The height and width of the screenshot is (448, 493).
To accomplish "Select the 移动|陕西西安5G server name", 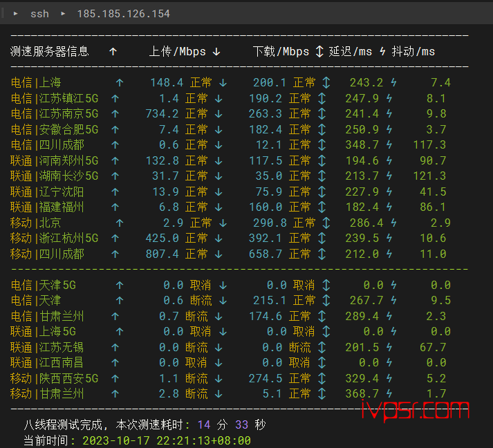I will tap(55, 378).
